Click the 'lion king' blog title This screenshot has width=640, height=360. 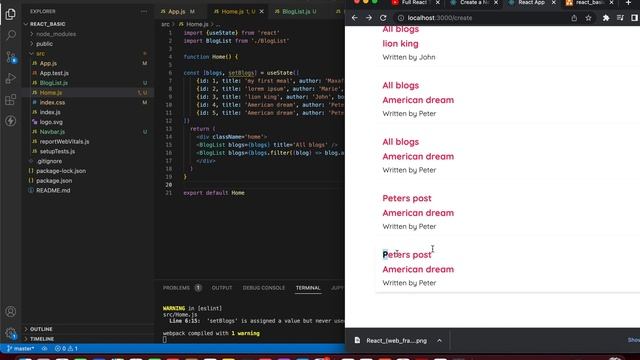[400, 44]
